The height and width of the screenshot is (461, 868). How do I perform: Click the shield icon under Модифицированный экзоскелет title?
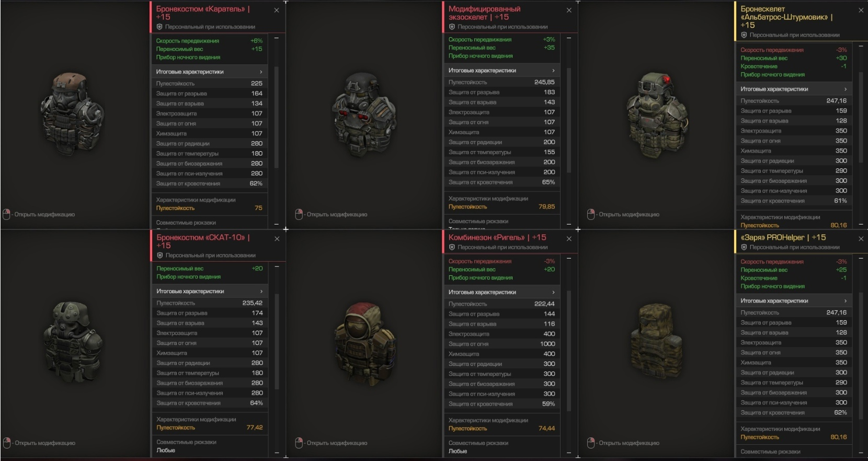(452, 27)
